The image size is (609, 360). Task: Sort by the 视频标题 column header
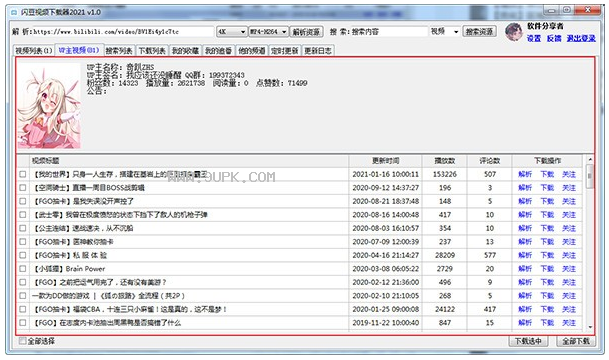(x=189, y=161)
